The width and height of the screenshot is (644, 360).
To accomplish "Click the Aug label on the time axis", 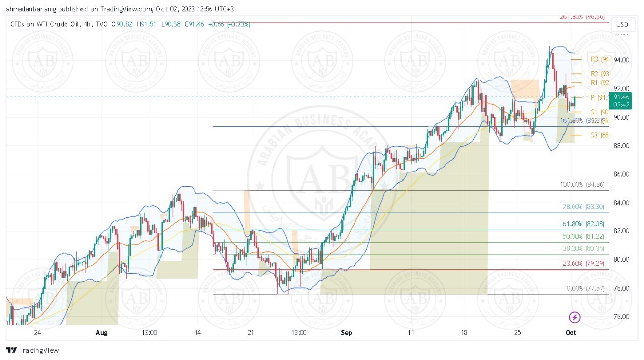I will tap(102, 333).
